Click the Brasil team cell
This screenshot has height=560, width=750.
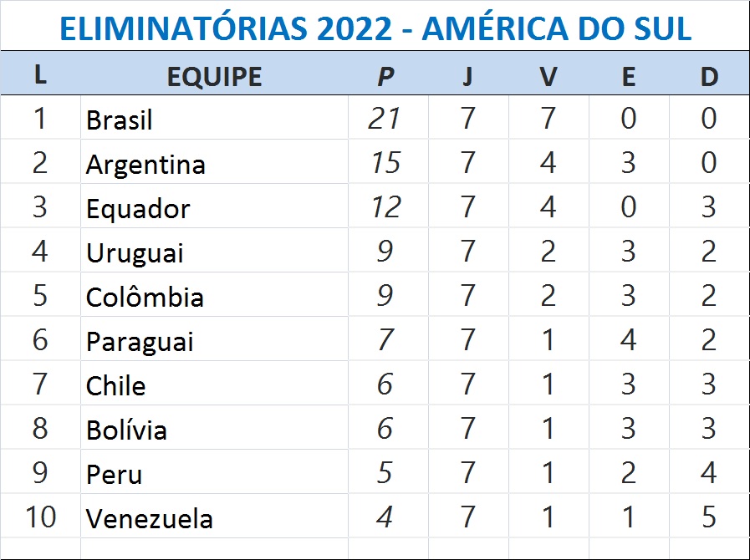[120, 120]
